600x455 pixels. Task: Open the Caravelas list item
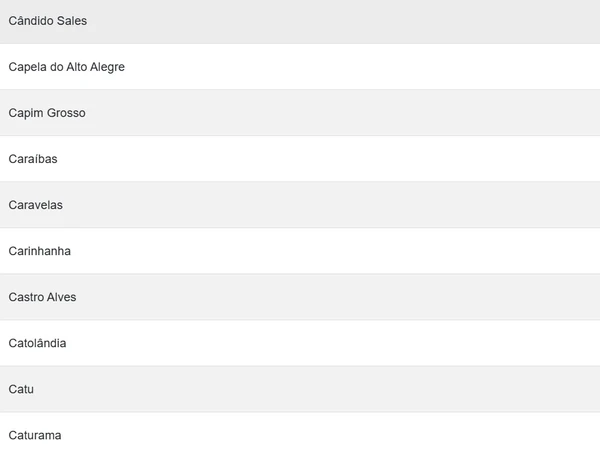click(x=300, y=205)
